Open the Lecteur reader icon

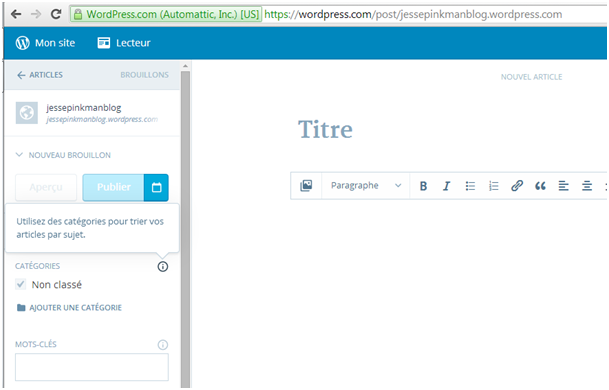click(104, 43)
